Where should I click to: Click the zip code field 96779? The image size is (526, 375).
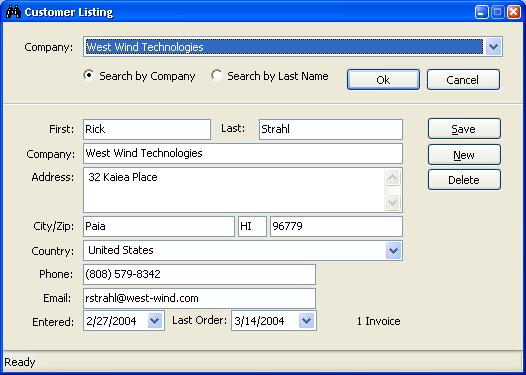coord(336,226)
